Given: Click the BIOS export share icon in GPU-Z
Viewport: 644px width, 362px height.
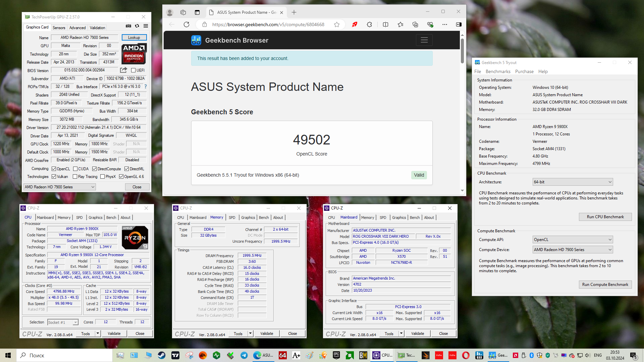Looking at the screenshot, I should (124, 70).
